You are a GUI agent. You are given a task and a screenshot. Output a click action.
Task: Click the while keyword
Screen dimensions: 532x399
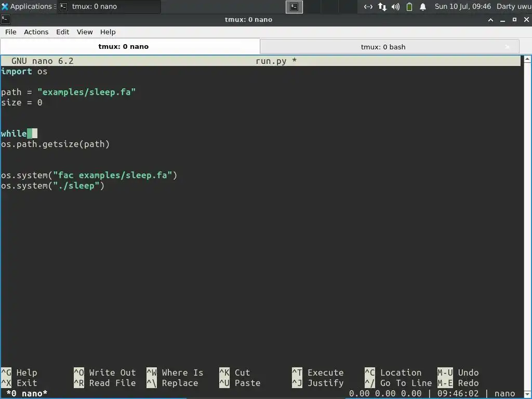pyautogui.click(x=14, y=134)
